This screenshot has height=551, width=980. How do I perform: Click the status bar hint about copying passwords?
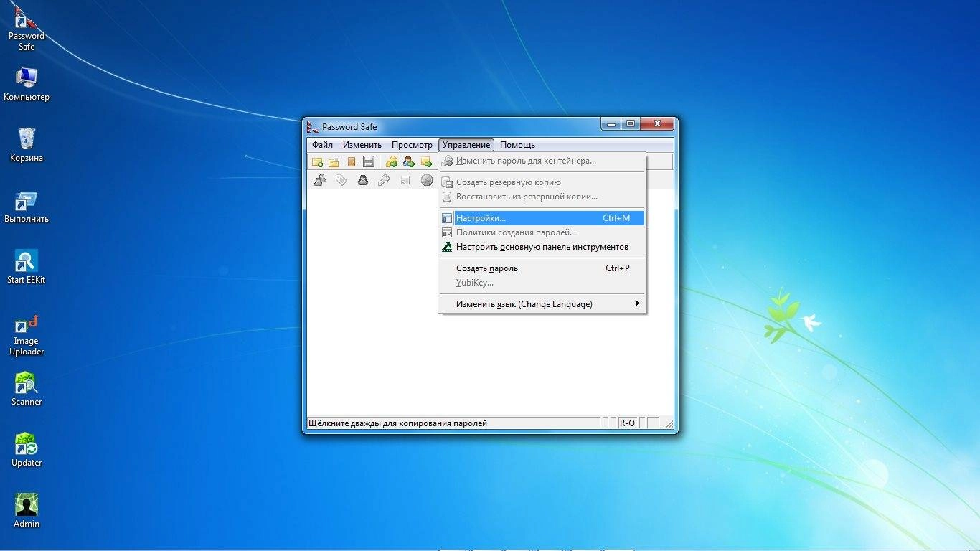pos(397,423)
